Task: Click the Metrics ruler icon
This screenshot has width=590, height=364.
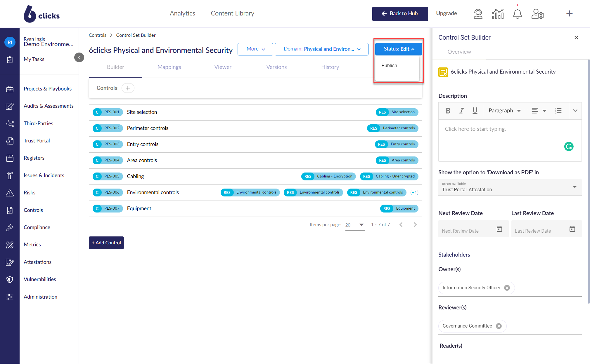Action: [10, 245]
